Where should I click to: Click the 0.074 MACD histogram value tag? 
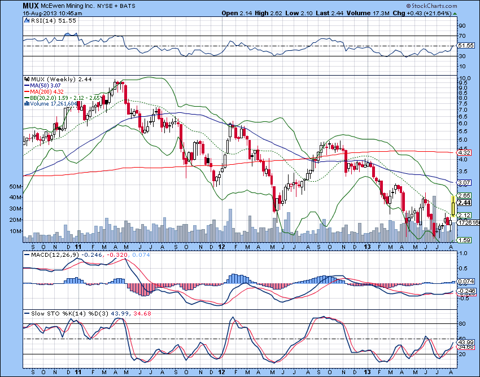coord(466,282)
